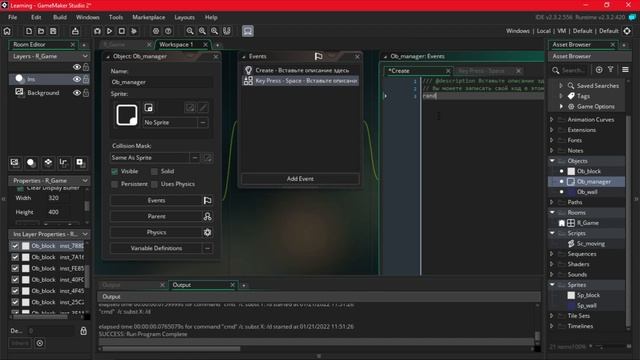This screenshot has height=360, width=640.
Task: Run the game with play icon
Action: point(109,31)
